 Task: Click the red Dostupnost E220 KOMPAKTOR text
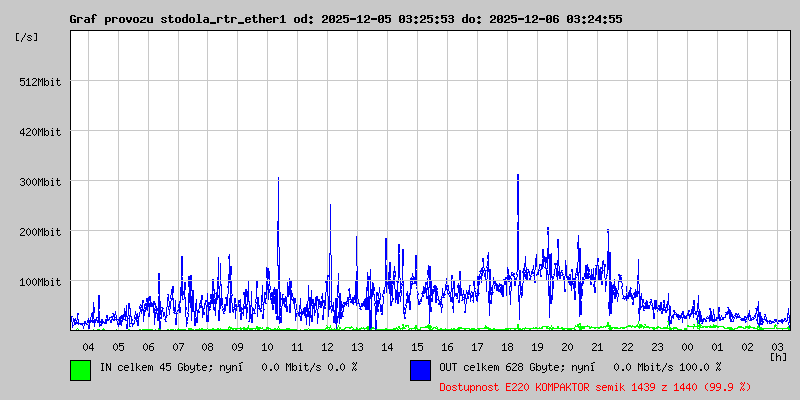[x=595, y=386]
